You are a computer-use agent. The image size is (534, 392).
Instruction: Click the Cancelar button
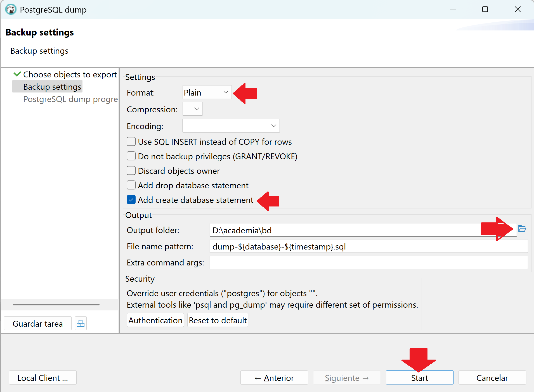click(492, 378)
